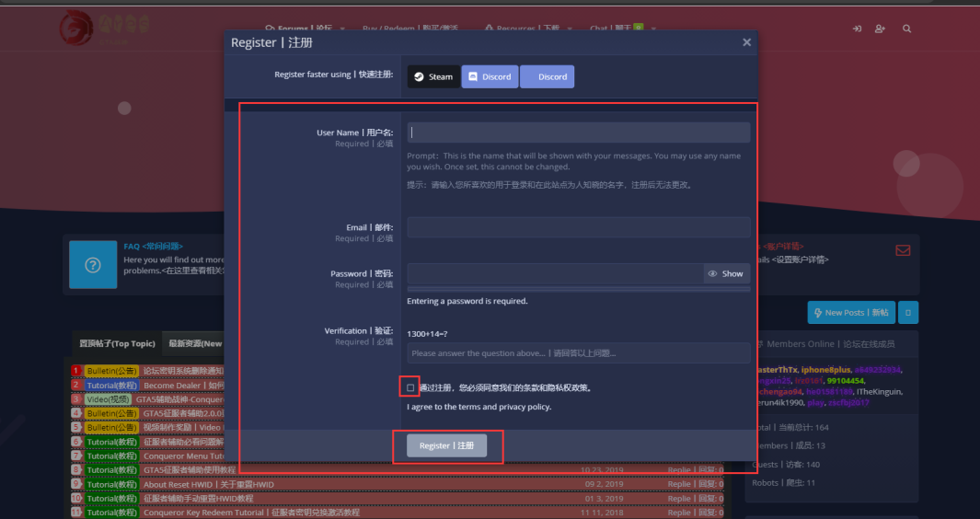Open the FAQ <常问问题> link
The image size is (980, 519).
click(153, 247)
